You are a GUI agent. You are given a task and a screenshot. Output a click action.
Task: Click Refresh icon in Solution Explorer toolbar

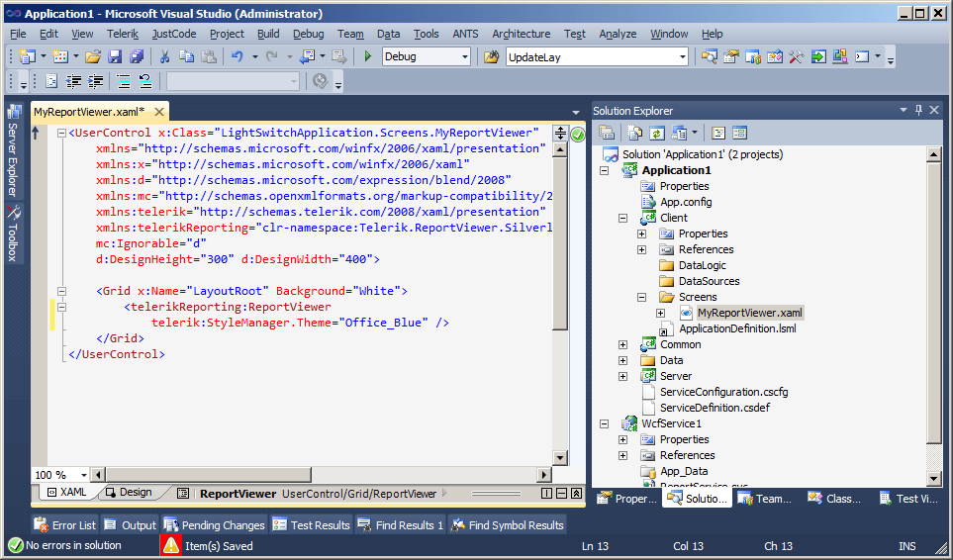click(656, 133)
